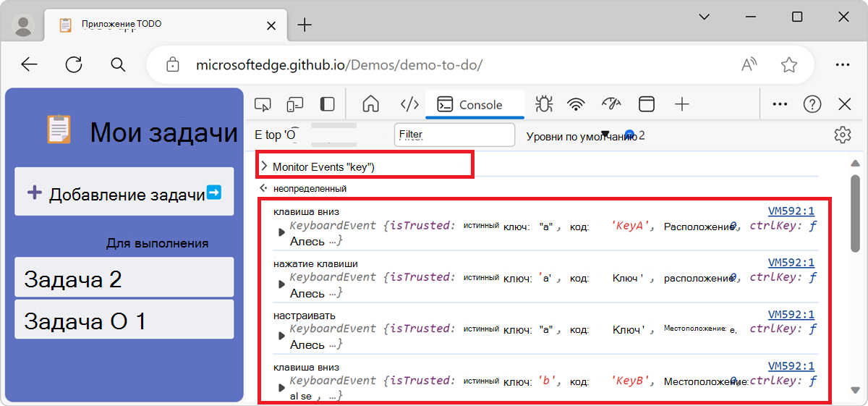Expand last клавиша вниз KeyboardEvent with KeyB
The image size is (868, 406).
[282, 389]
